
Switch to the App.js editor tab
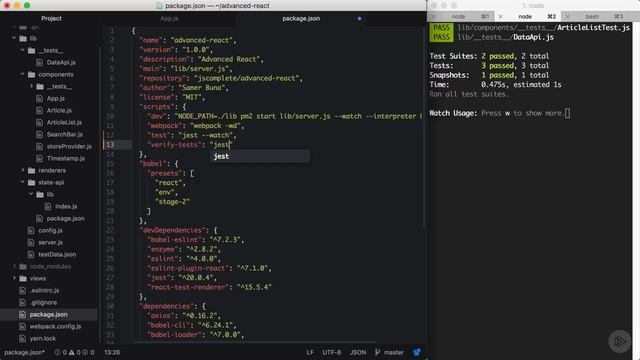click(169, 18)
